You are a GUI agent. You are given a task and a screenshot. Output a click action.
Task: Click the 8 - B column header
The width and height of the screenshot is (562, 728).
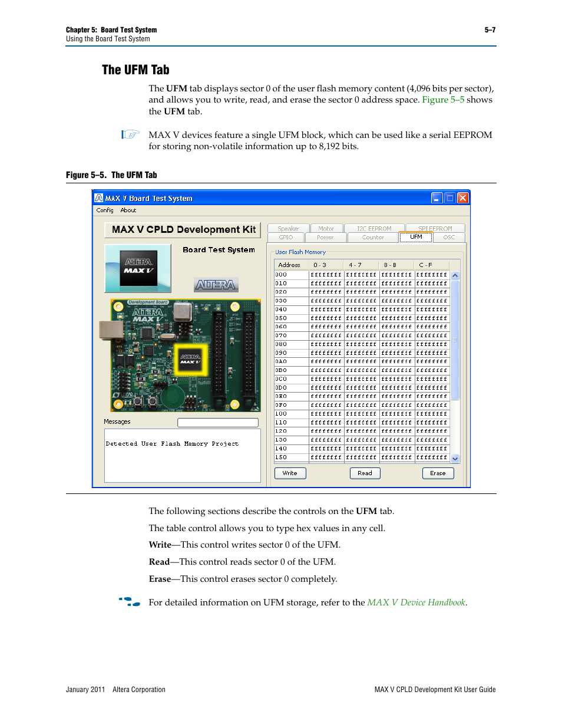396,265
